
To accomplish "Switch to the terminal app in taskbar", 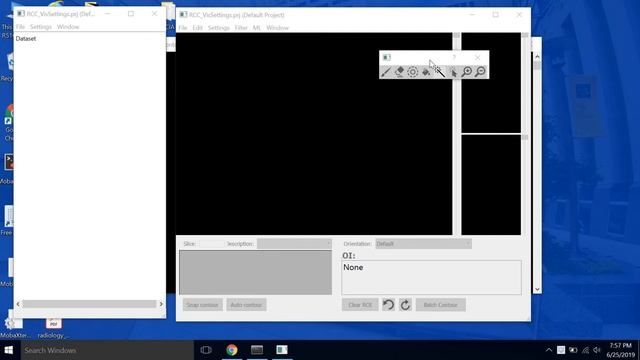I will coord(257,350).
